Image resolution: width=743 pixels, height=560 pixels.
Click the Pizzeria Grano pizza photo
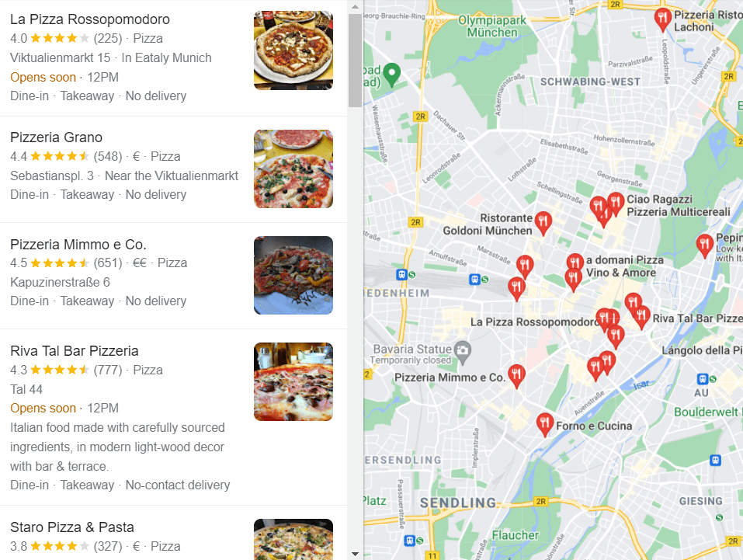pyautogui.click(x=293, y=169)
